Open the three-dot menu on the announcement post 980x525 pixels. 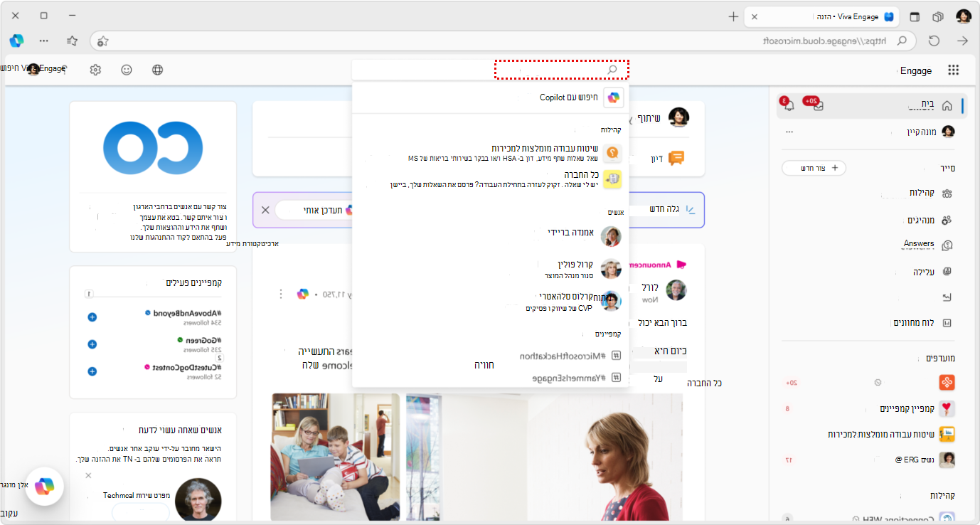pos(281,294)
